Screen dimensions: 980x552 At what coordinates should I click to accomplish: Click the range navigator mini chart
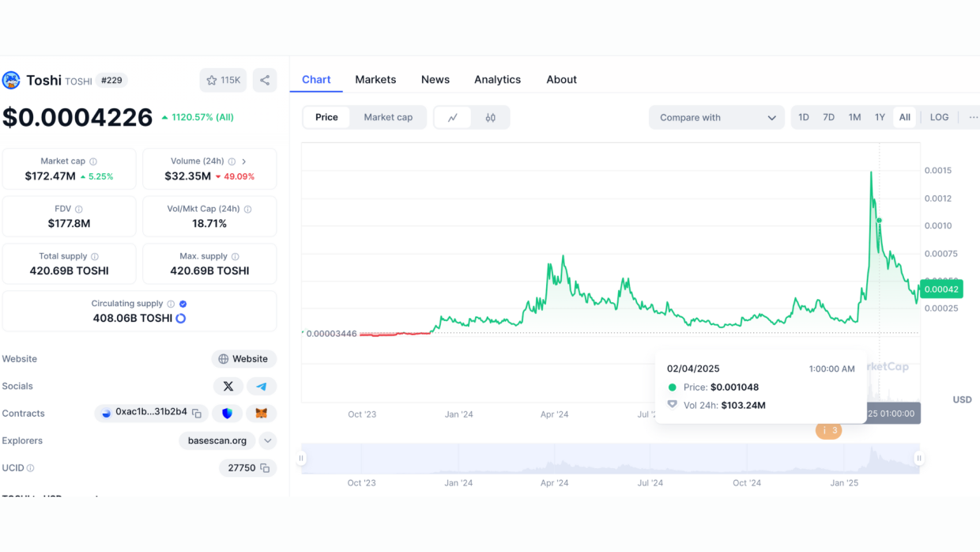pos(610,458)
